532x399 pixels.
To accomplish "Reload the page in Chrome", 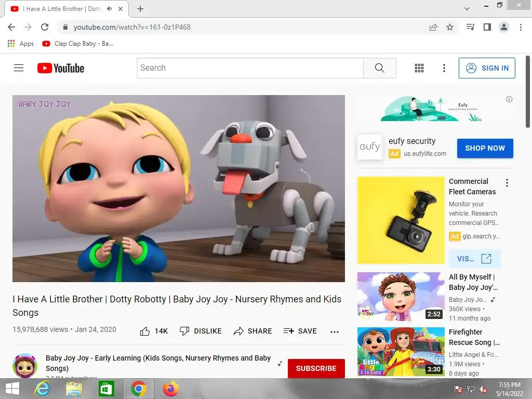I will tap(45, 27).
